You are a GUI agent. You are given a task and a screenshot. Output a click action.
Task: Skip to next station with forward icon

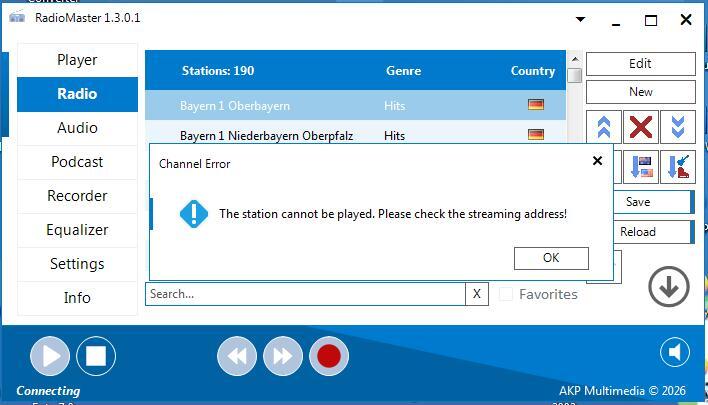click(283, 355)
